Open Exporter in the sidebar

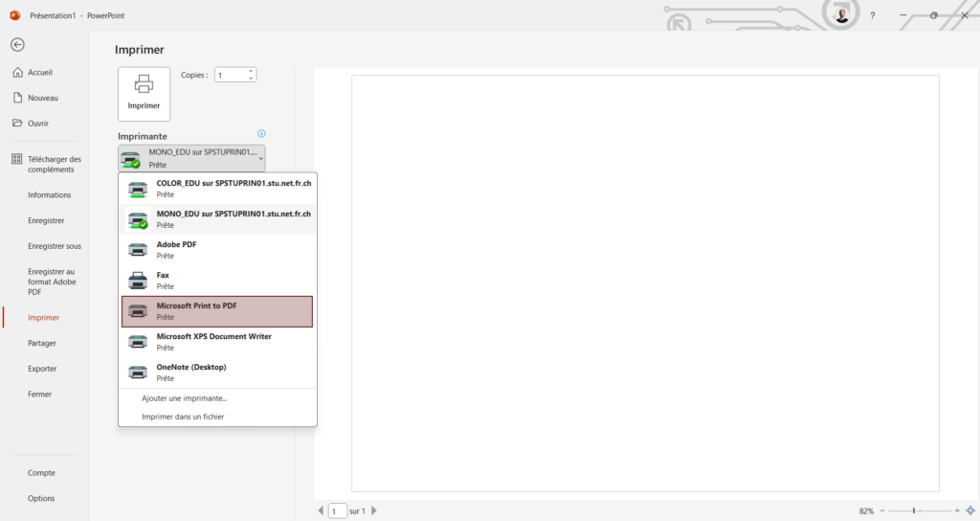(42, 369)
